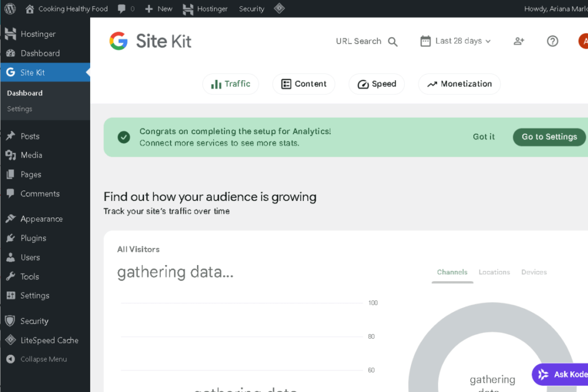Show the Devices breakdown
The height and width of the screenshot is (392, 588).
coord(534,272)
